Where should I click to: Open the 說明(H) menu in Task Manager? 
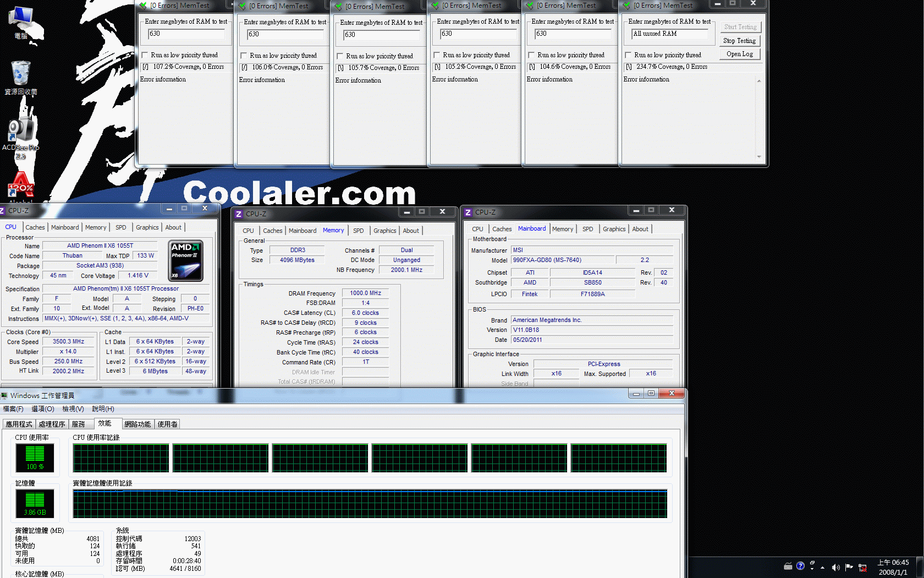[103, 409]
